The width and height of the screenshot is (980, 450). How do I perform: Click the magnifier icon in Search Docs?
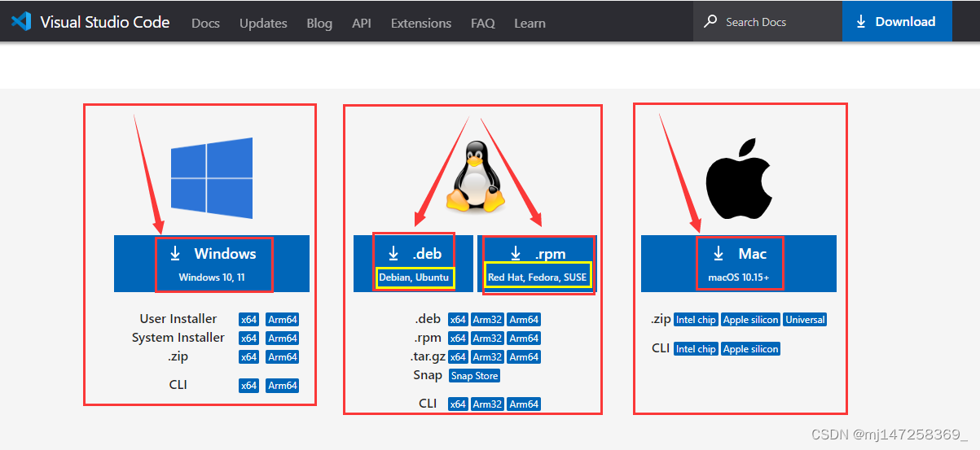coord(711,21)
